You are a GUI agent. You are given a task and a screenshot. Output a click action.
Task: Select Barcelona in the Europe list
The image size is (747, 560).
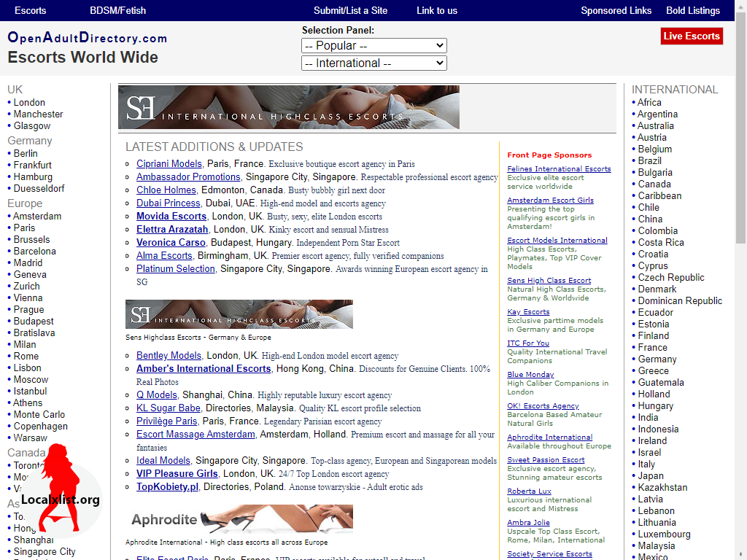point(34,251)
